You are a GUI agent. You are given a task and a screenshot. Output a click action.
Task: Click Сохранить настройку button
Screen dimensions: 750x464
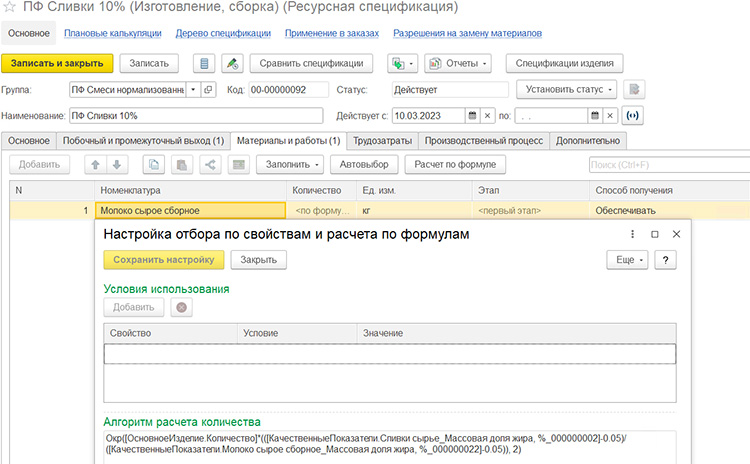click(164, 260)
